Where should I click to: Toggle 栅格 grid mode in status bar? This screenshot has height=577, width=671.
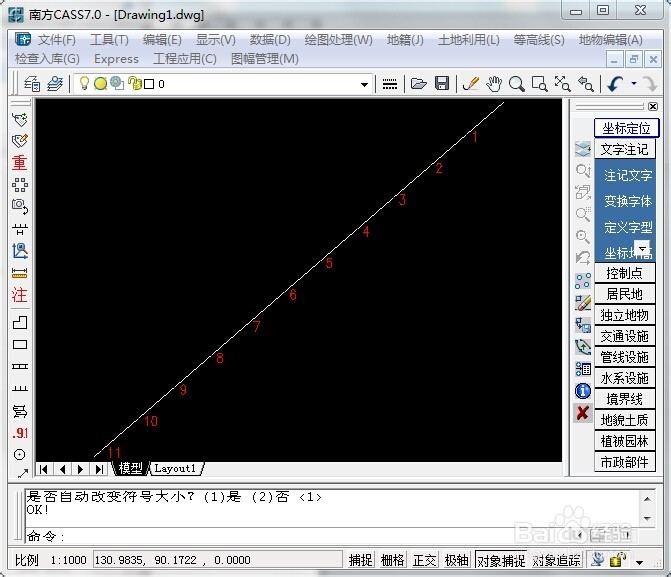click(392, 560)
